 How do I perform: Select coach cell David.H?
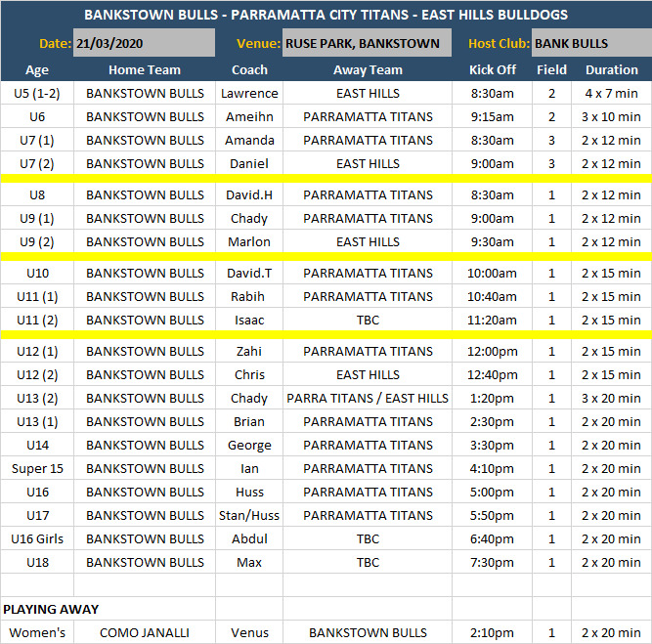tap(249, 195)
